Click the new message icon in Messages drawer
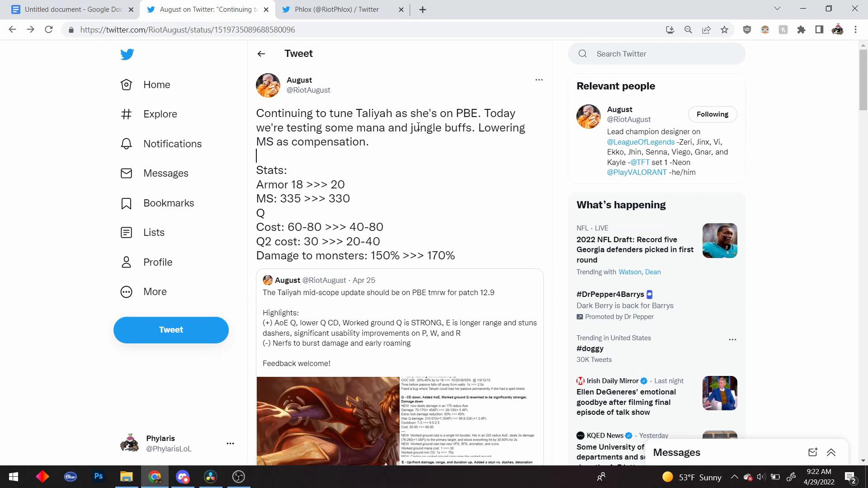Viewport: 868px width, 488px height. (812, 452)
